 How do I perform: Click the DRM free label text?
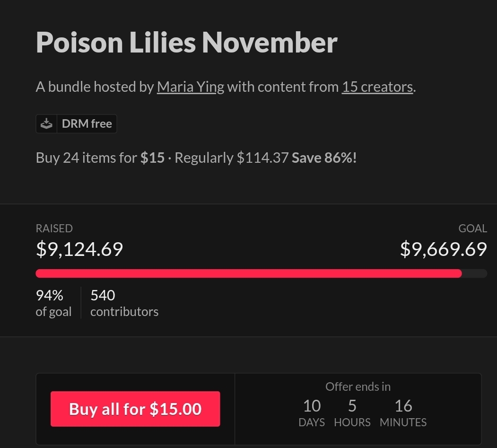87,124
